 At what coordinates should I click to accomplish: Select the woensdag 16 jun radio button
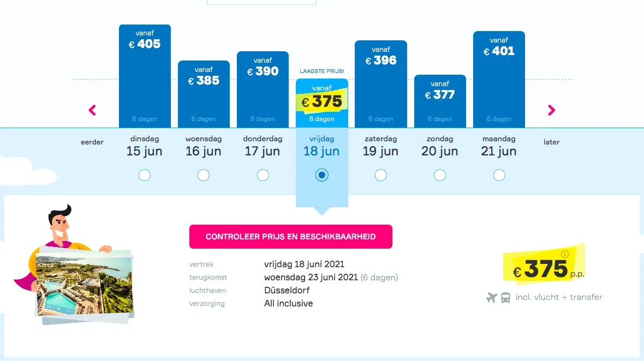pos(204,175)
